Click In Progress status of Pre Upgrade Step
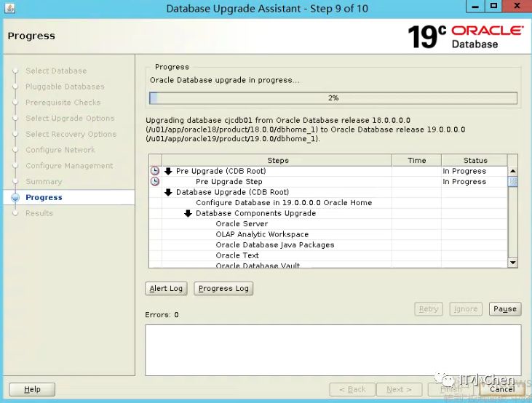 pyautogui.click(x=464, y=182)
